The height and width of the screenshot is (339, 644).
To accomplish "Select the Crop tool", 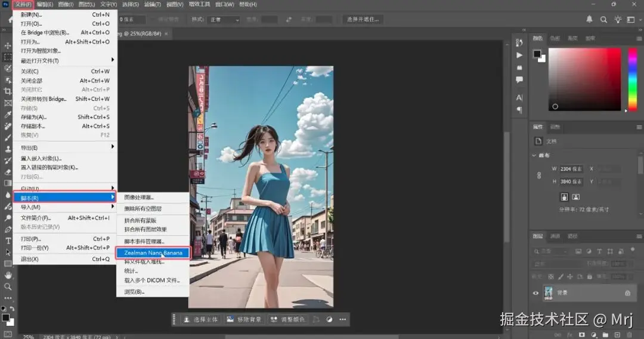I will coord(8,91).
